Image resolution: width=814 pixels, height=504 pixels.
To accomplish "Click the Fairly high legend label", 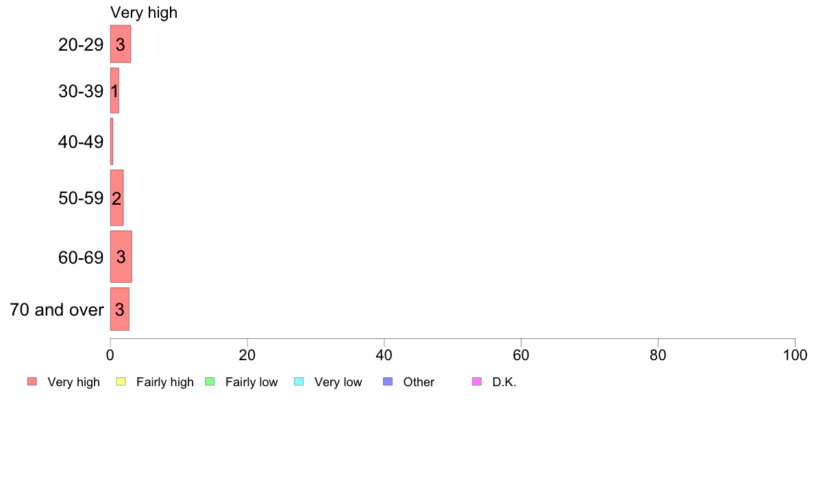I will click(x=165, y=382).
